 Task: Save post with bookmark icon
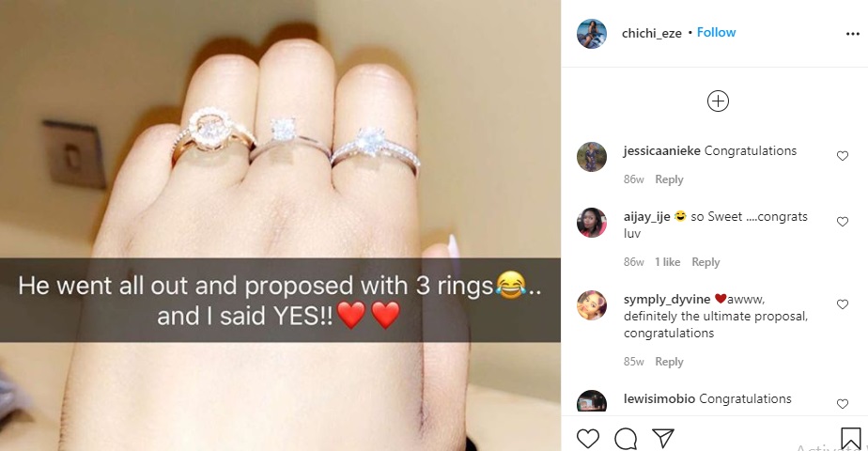[x=851, y=439]
